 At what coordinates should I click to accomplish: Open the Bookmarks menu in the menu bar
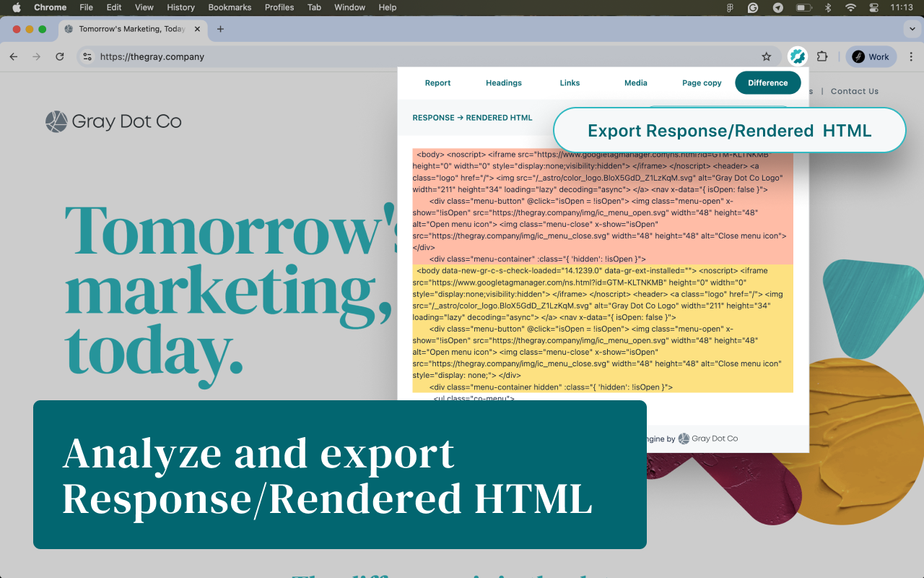[230, 7]
